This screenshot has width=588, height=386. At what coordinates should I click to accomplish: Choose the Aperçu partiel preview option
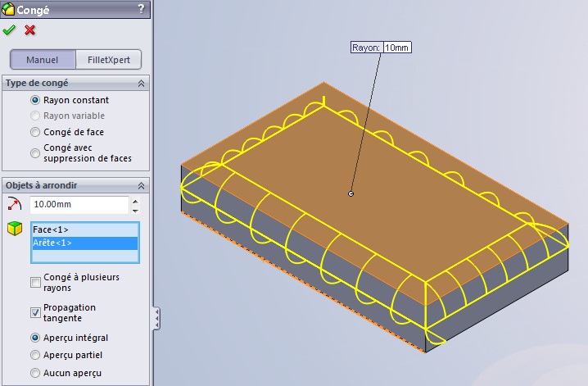point(35,355)
